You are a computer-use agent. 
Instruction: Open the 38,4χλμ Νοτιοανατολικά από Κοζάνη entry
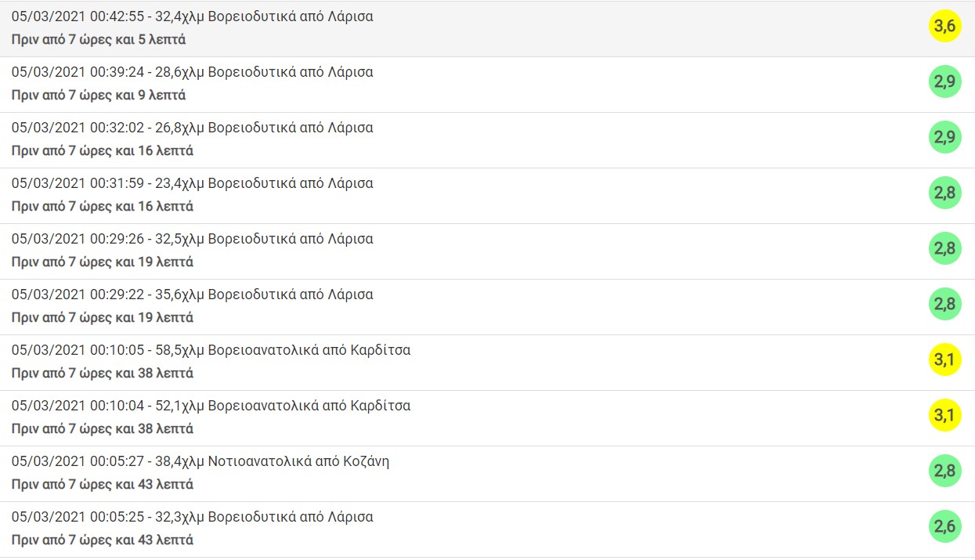click(200, 461)
